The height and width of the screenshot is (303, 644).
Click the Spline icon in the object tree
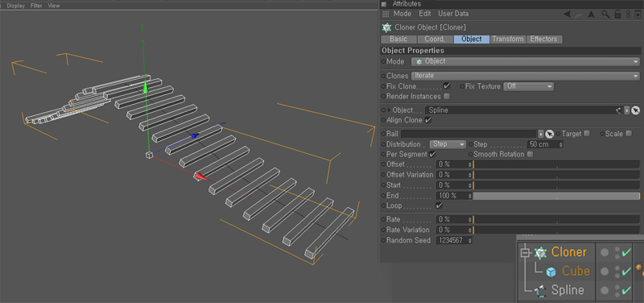[541, 291]
